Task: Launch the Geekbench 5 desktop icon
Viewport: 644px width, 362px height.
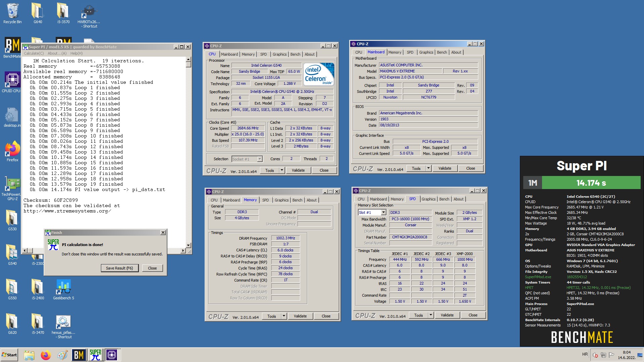Action: [x=63, y=289]
